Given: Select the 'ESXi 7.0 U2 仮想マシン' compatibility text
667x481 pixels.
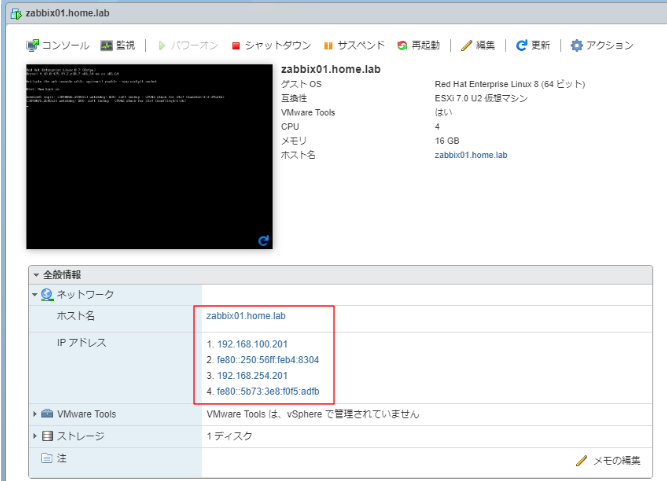Looking at the screenshot, I should (481, 98).
